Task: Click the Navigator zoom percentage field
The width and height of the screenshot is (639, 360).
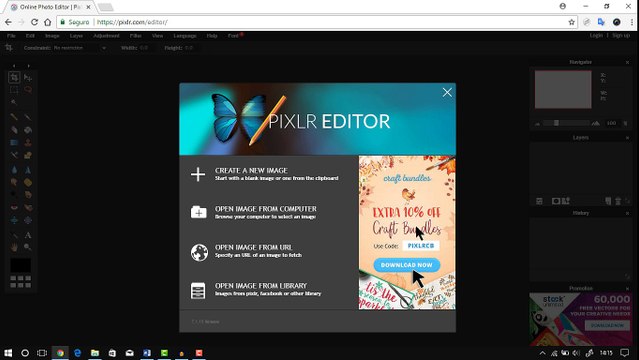Action: point(611,123)
